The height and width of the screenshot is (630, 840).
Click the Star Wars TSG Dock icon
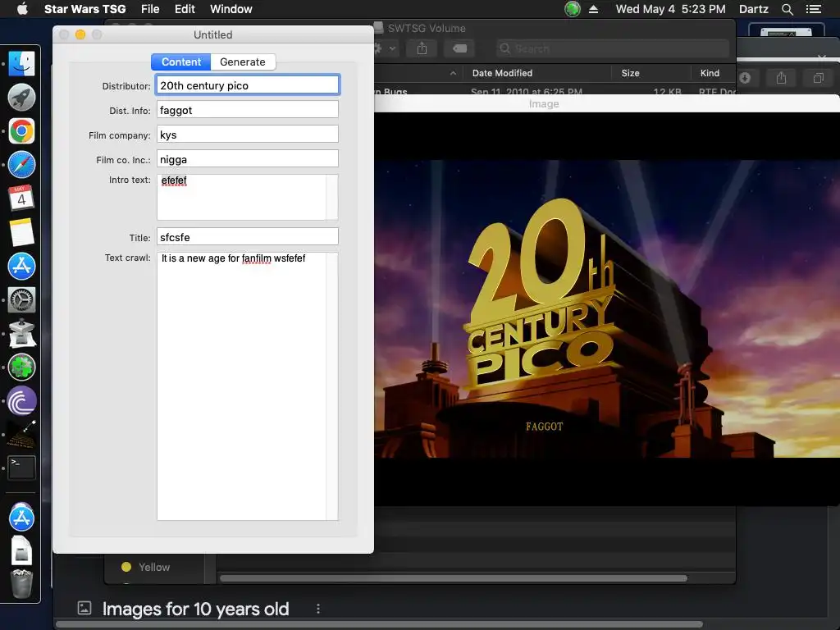point(21,435)
